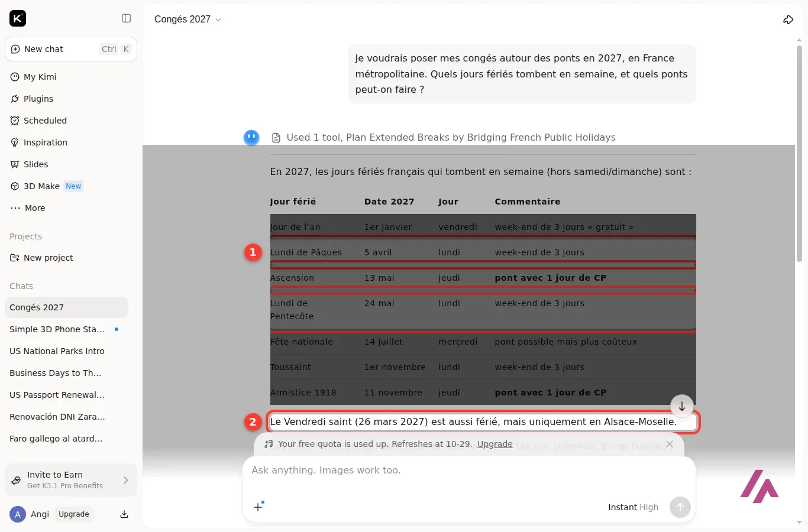Close the free quota notification
808x532 pixels.
[670, 444]
